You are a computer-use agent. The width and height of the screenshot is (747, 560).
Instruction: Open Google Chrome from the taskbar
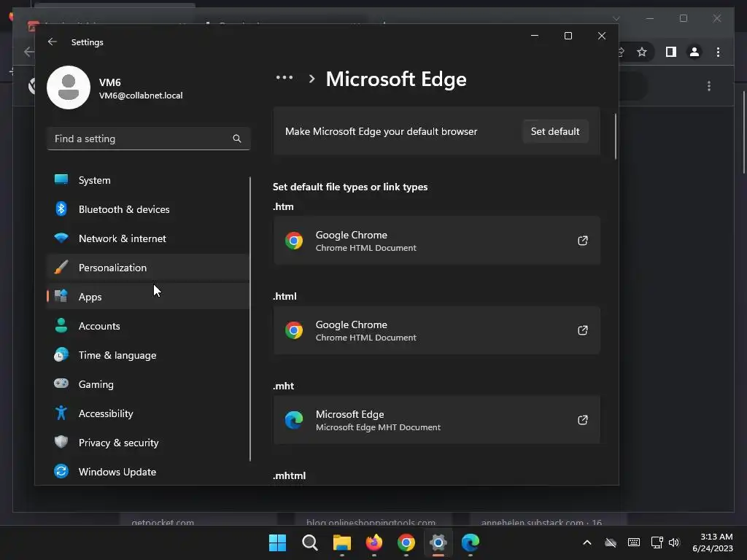(x=406, y=542)
